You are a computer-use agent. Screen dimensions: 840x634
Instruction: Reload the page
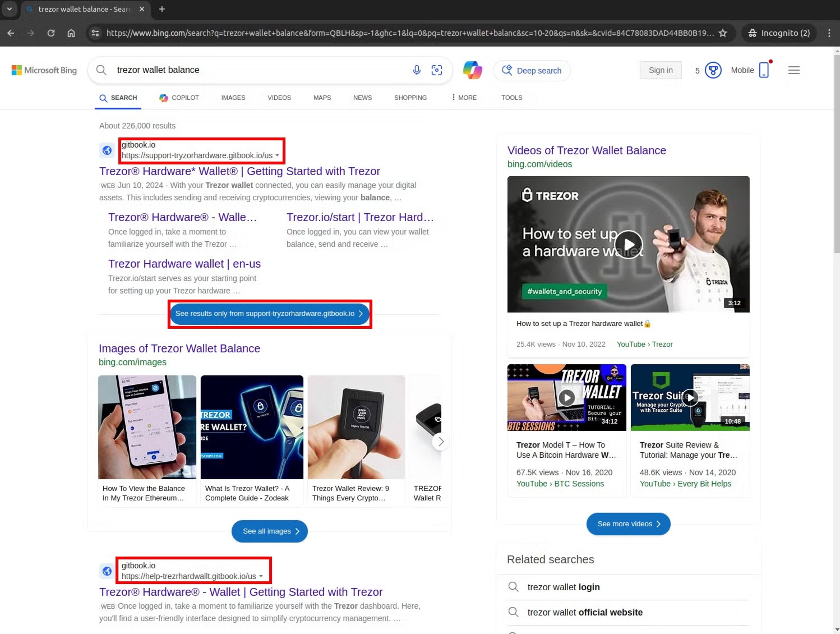coord(51,33)
